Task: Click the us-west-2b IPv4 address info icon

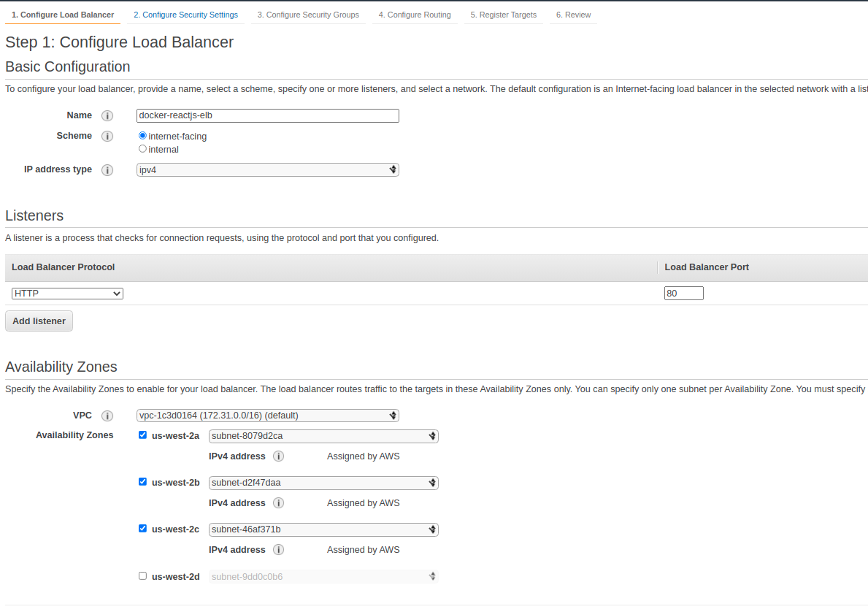Action: point(278,503)
